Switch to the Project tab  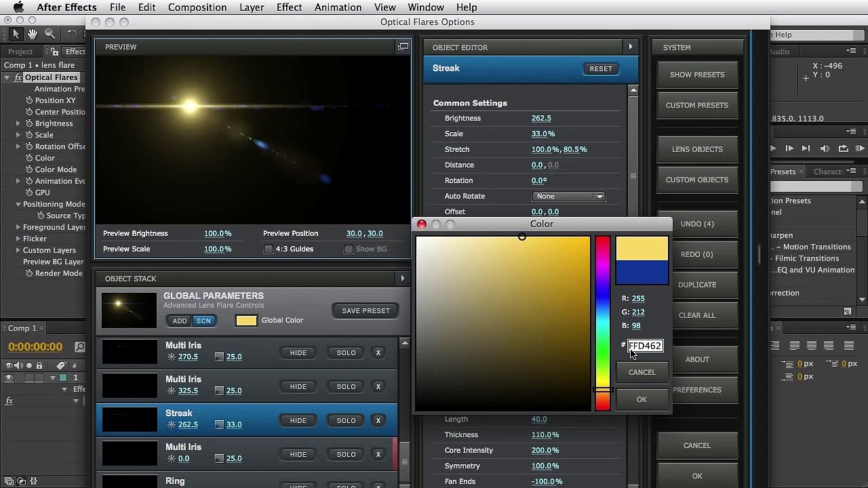(x=20, y=52)
